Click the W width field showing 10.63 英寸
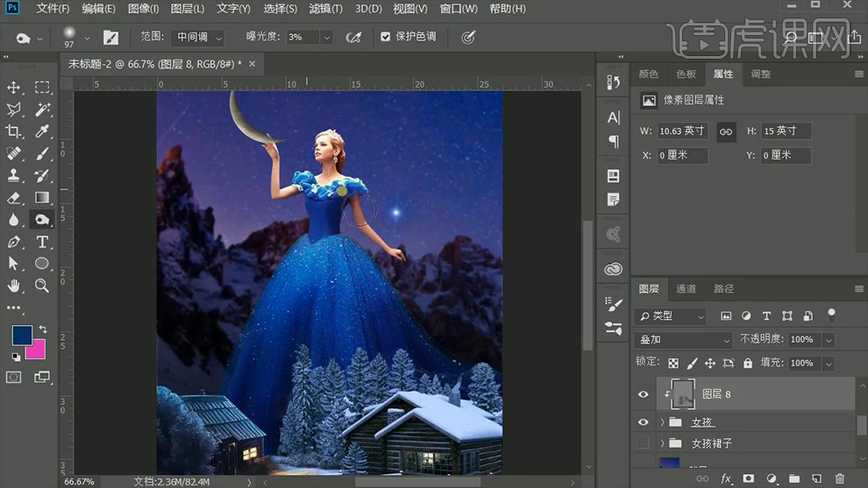Screen dimensions: 868x488 (682, 131)
